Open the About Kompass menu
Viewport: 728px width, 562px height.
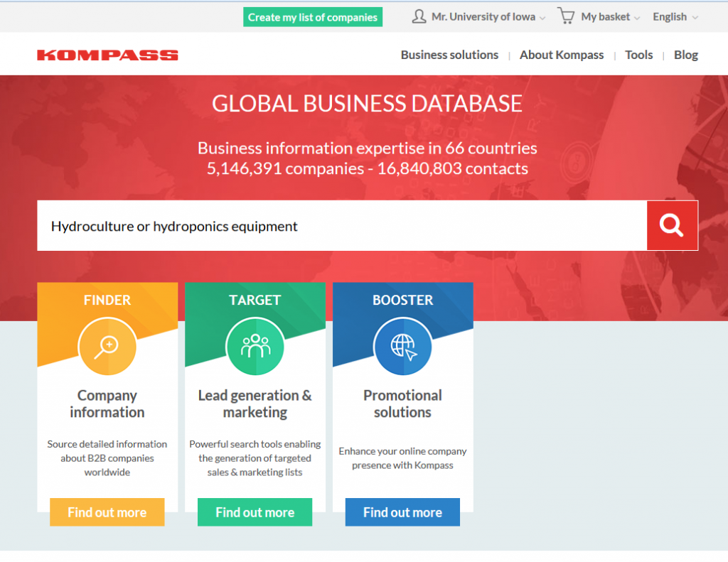[x=562, y=55]
